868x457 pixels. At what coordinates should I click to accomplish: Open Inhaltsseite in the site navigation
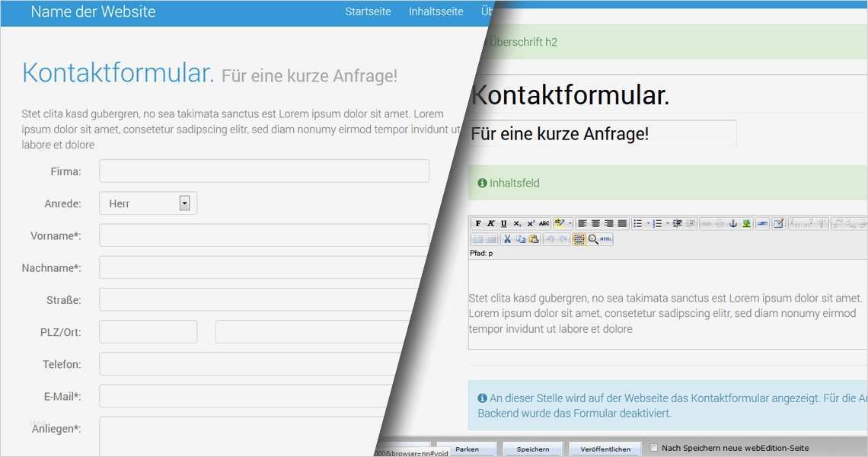(x=436, y=11)
